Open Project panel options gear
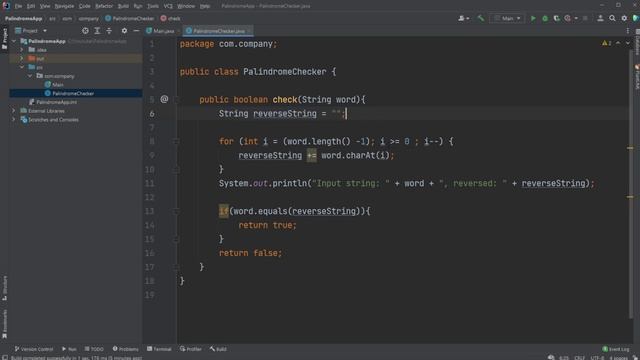 coord(124,31)
